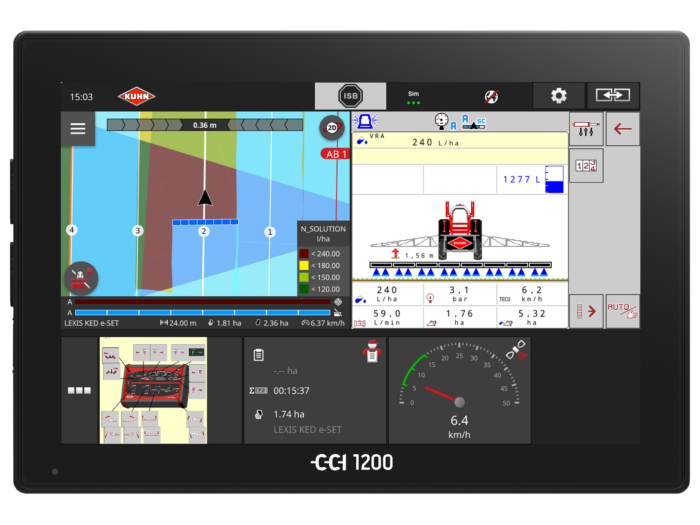Screen dimensions: 700x525
Task: Tap the blue tank fill level indicator
Action: coord(554,179)
